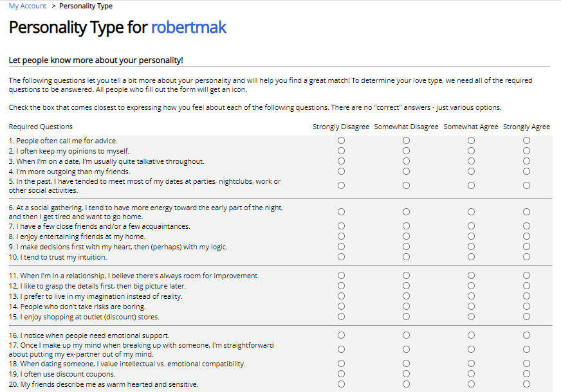The width and height of the screenshot is (561, 392).
Task: Mark Strongly Agree for living in imagination
Action: click(526, 296)
